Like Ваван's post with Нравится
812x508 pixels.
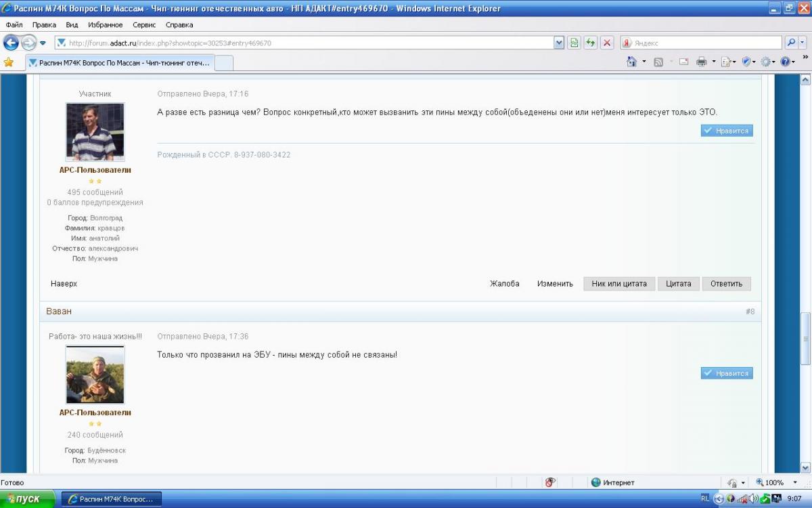727,373
